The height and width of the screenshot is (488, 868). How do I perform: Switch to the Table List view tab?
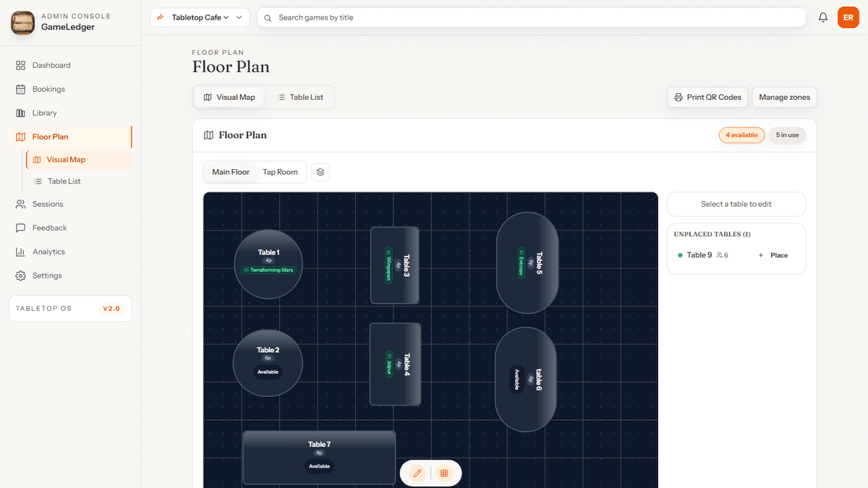[x=300, y=97]
